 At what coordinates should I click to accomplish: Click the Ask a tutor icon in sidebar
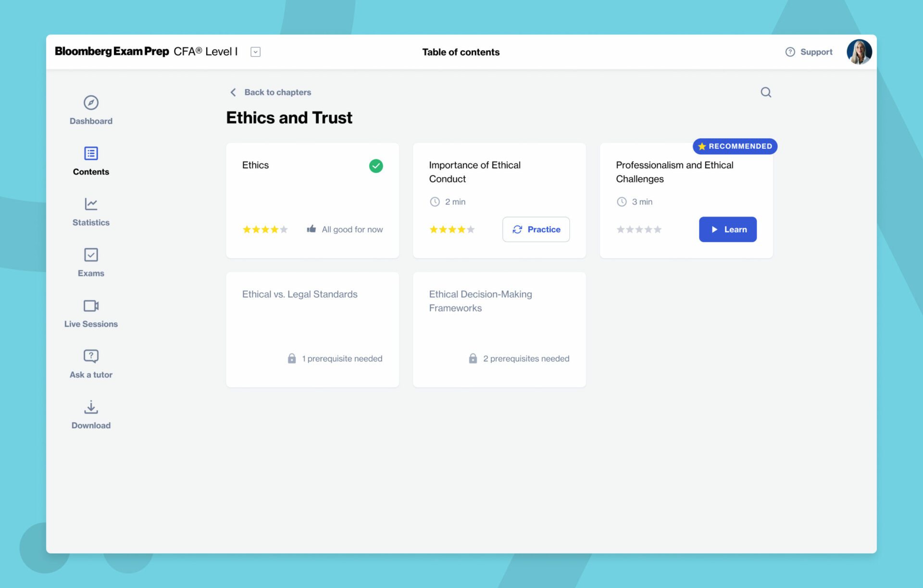click(x=91, y=357)
